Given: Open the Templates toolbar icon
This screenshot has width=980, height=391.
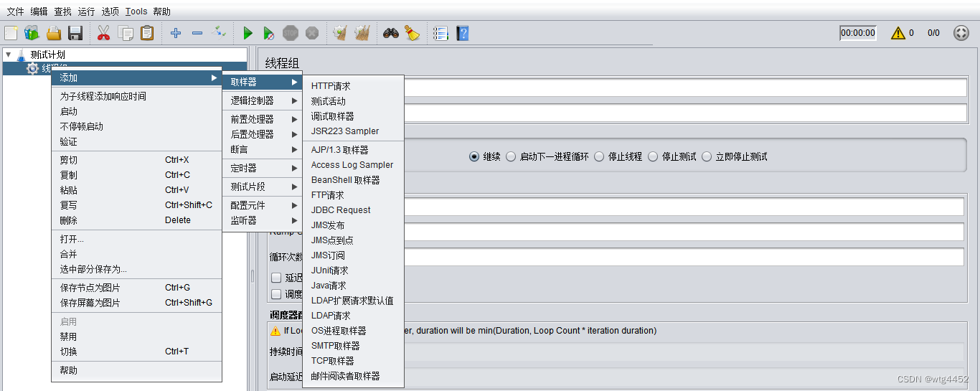Looking at the screenshot, I should 32,33.
